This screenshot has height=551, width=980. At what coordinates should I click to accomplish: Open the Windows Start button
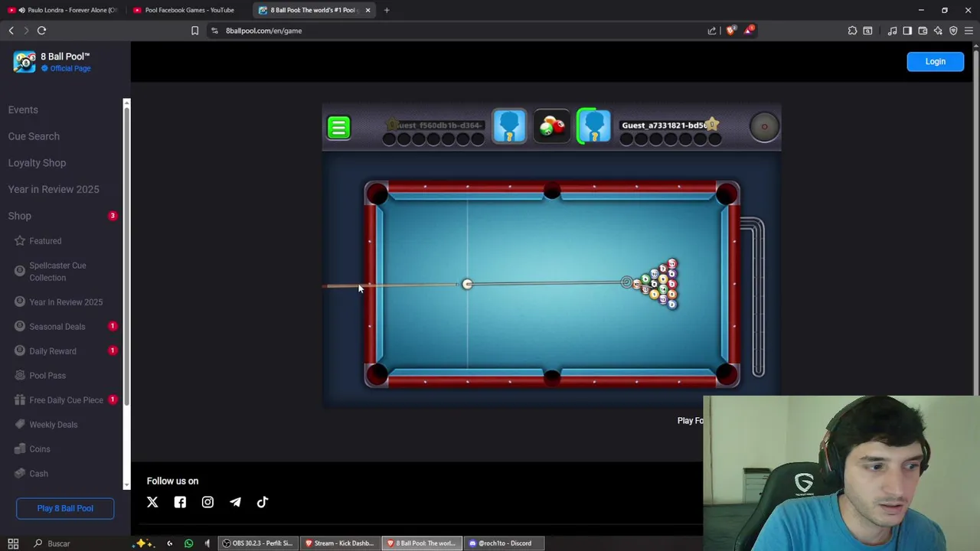[13, 543]
